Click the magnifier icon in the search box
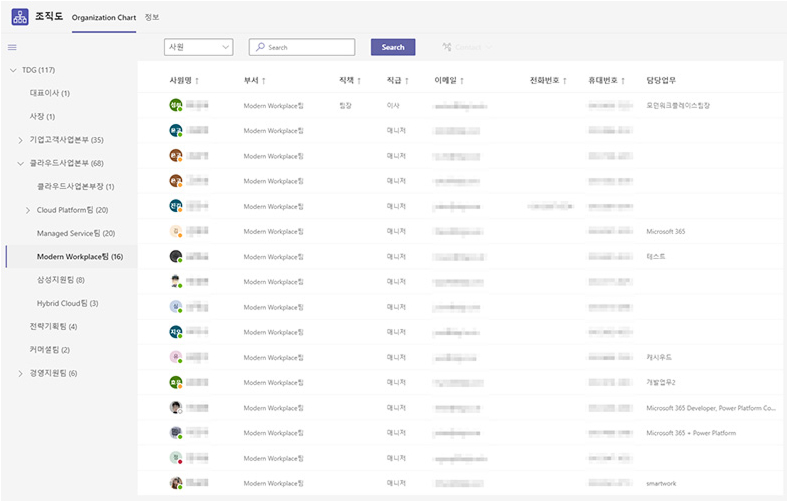This screenshot has width=788, height=502. [260, 47]
